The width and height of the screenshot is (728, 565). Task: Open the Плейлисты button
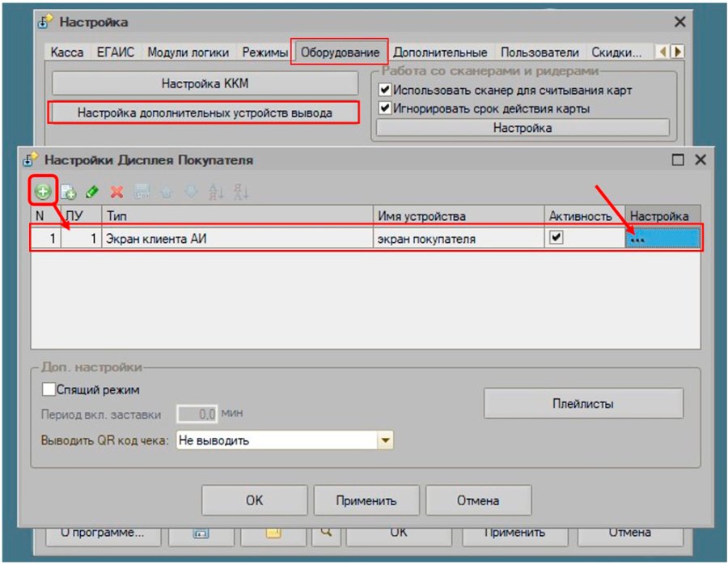click(x=583, y=403)
